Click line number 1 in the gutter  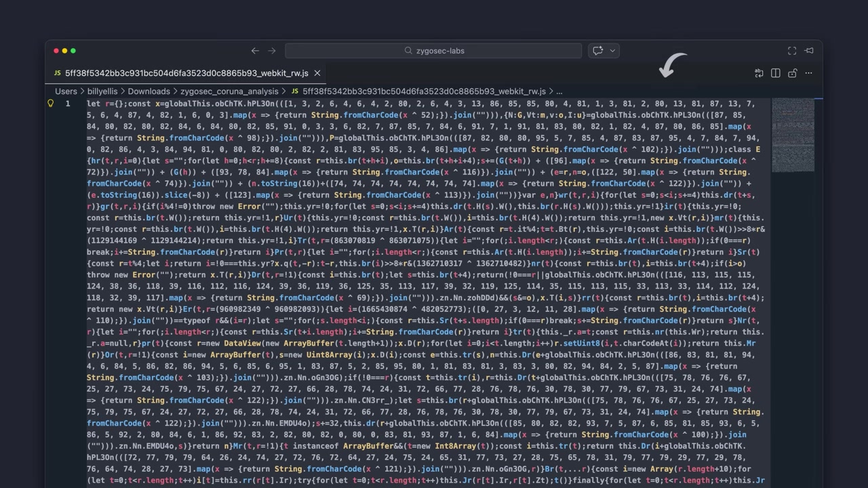[68, 104]
